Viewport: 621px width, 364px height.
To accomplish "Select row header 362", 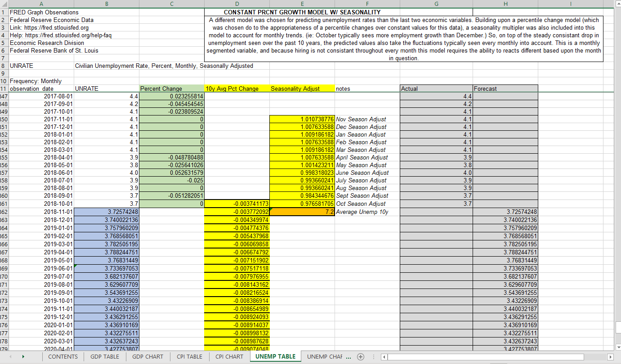I will click(x=4, y=212).
